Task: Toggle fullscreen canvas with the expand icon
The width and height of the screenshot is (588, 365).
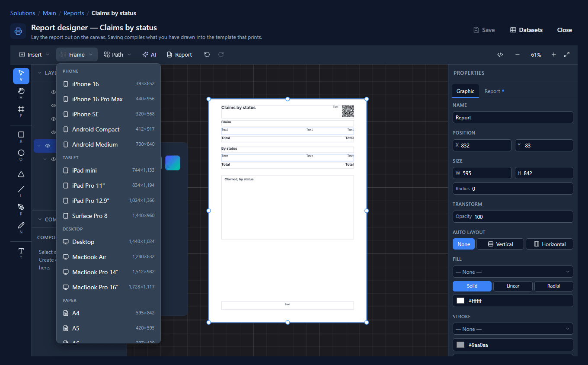Action: coord(567,54)
